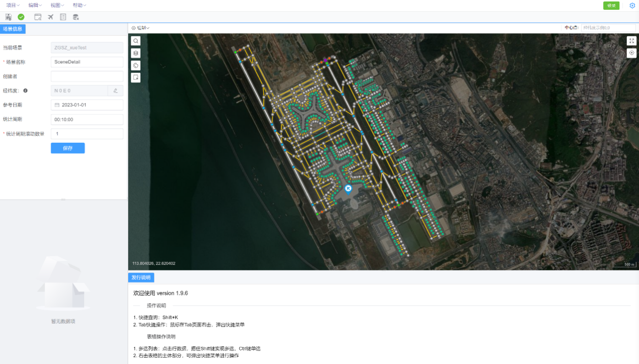
Task: Open the map layers icon
Action: tap(136, 53)
